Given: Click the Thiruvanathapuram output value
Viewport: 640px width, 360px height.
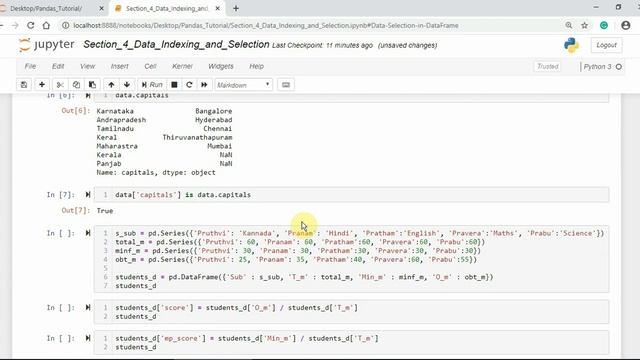Looking at the screenshot, I should (x=197, y=137).
